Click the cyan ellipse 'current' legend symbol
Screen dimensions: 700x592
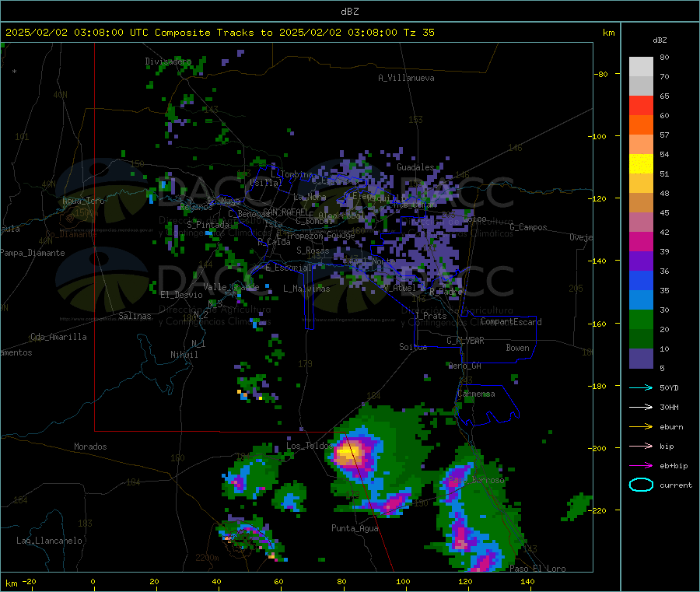tap(641, 485)
